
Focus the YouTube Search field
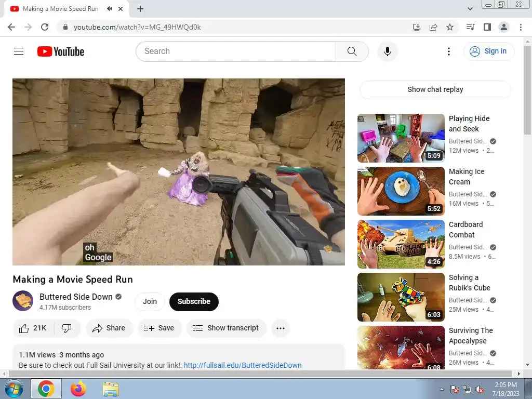[236, 51]
